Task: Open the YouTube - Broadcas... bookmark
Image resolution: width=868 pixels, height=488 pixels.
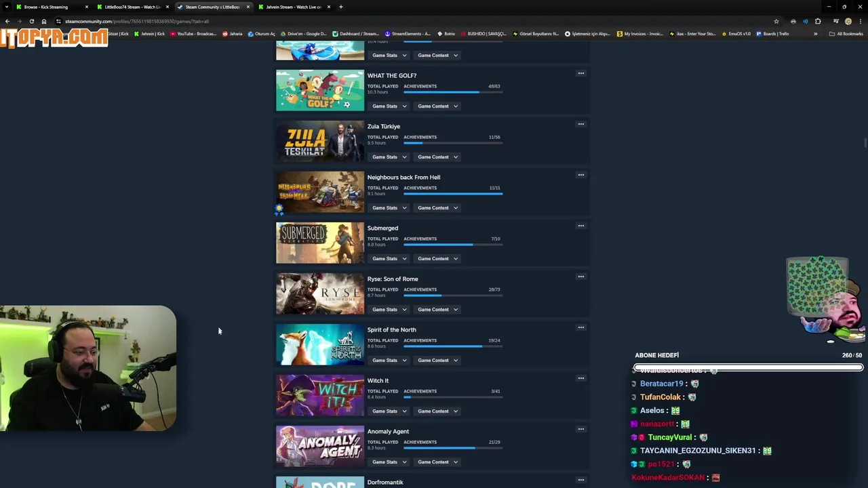Action: pyautogui.click(x=193, y=34)
